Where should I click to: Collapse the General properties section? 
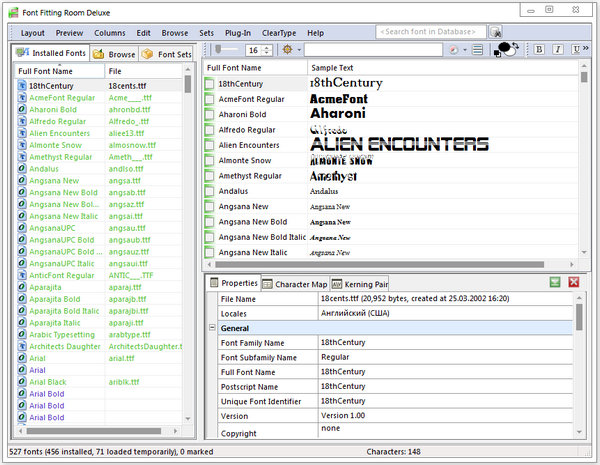click(x=212, y=328)
